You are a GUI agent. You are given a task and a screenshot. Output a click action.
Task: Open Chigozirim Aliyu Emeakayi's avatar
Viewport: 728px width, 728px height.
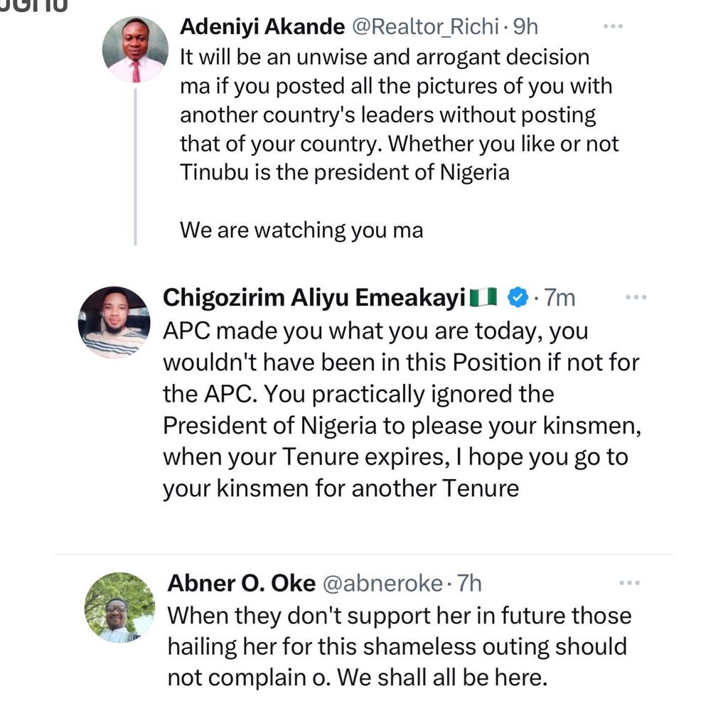pyautogui.click(x=114, y=323)
